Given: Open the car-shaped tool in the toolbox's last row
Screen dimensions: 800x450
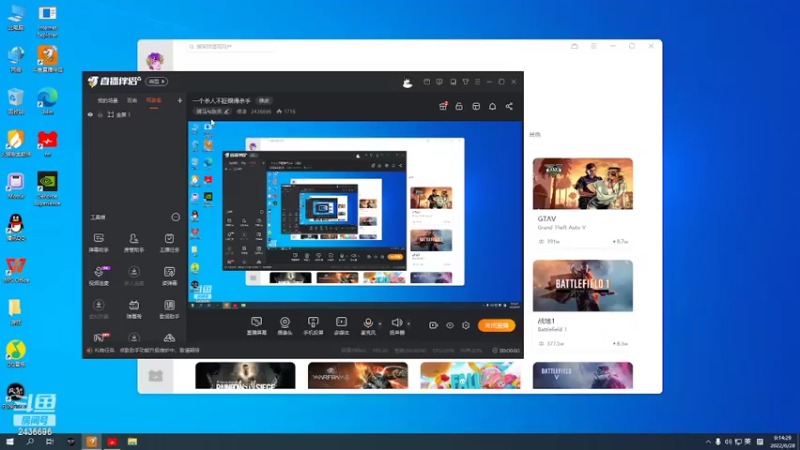Looking at the screenshot, I should (169, 338).
